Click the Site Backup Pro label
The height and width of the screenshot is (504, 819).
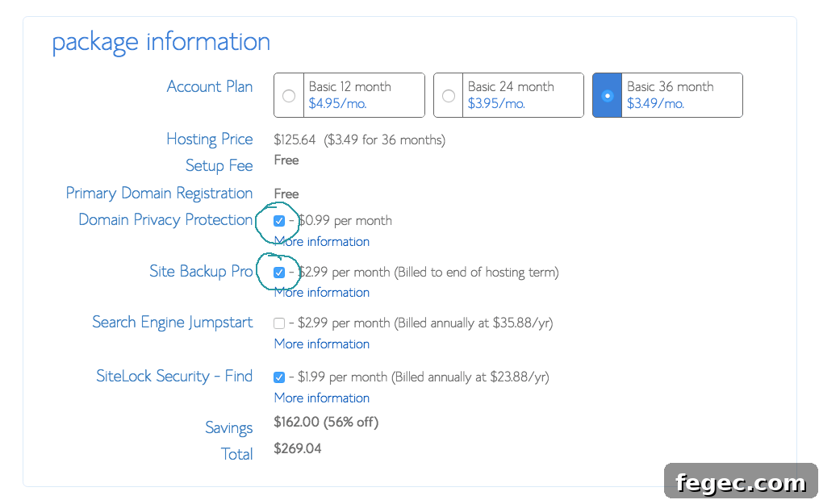click(x=201, y=271)
